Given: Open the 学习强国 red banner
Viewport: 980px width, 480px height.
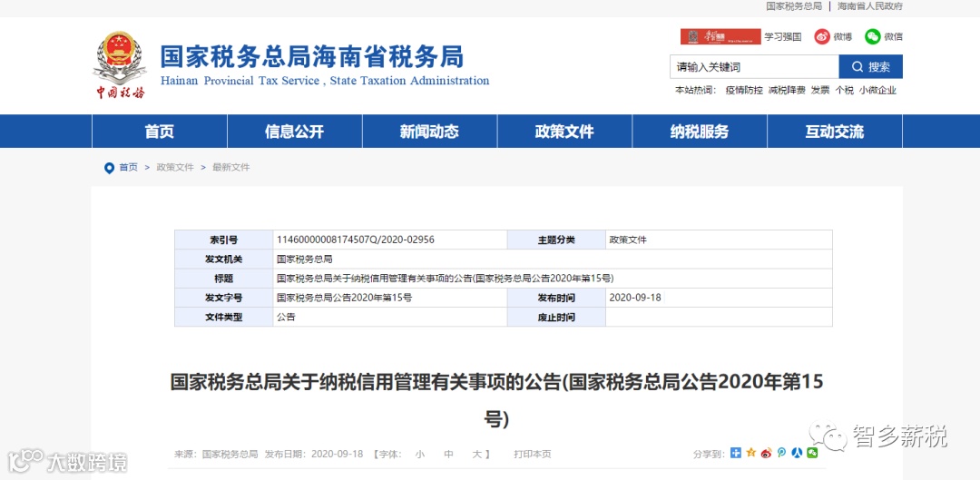Looking at the screenshot, I should pos(720,36).
